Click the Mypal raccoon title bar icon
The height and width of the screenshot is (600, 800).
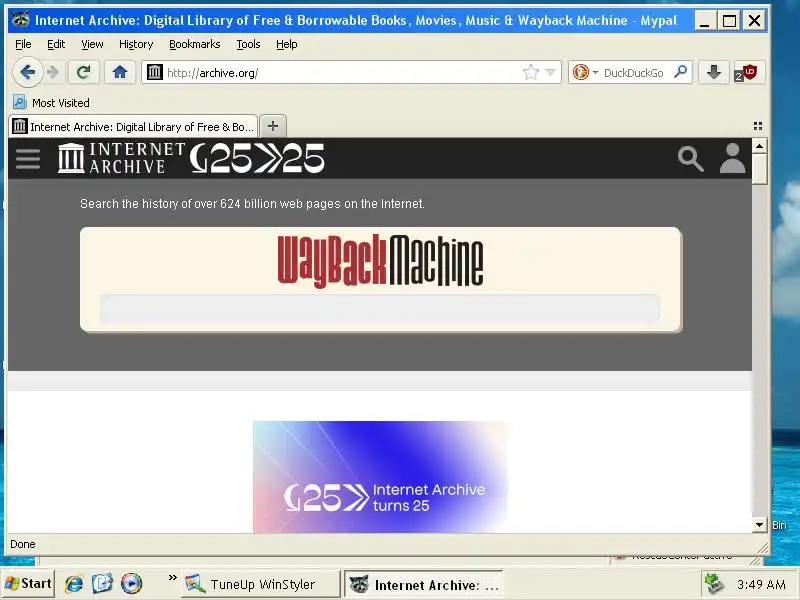tap(21, 20)
